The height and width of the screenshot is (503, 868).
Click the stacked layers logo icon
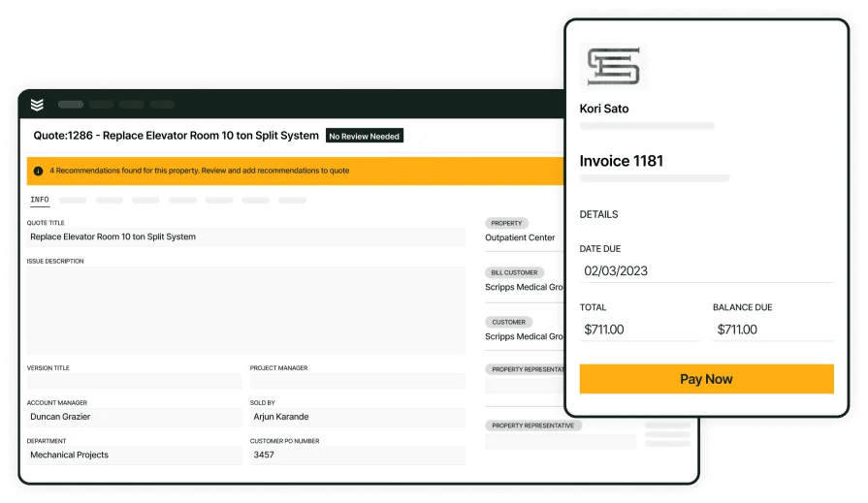[37, 105]
